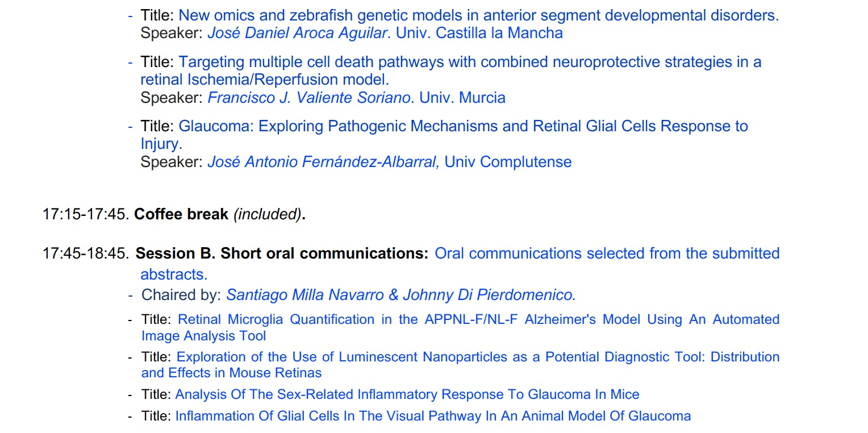Click Session B. Short oral communications heading
Image resolution: width=868 pixels, height=433 pixels.
(x=282, y=253)
